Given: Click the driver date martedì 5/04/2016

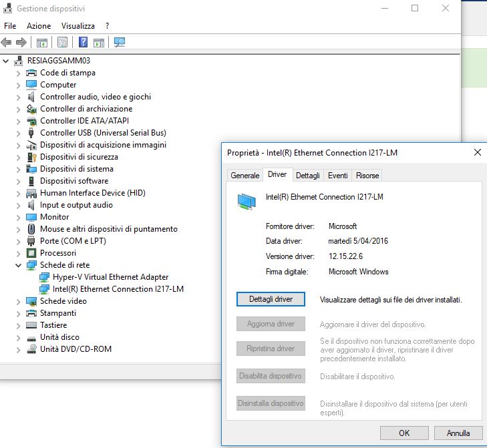Looking at the screenshot, I should pyautogui.click(x=358, y=241).
